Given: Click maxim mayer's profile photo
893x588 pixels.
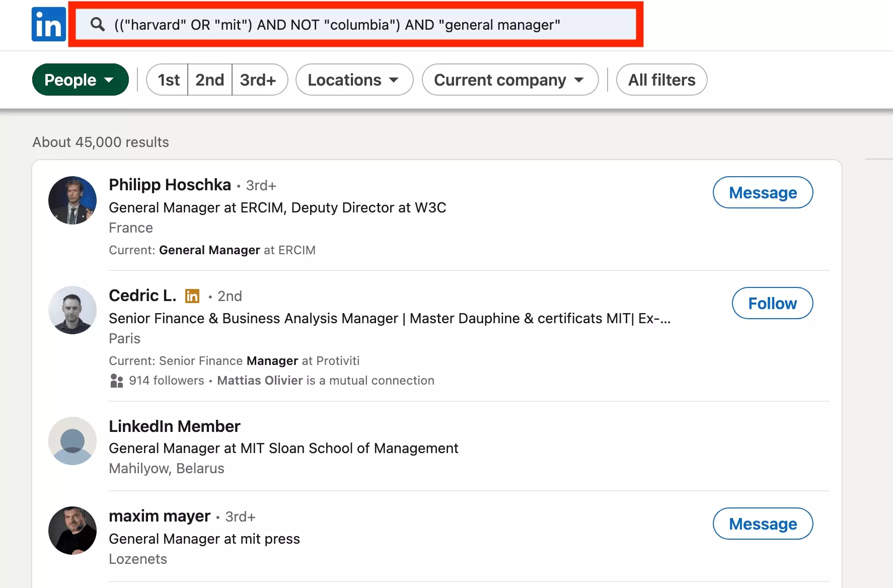Looking at the screenshot, I should click(72, 531).
